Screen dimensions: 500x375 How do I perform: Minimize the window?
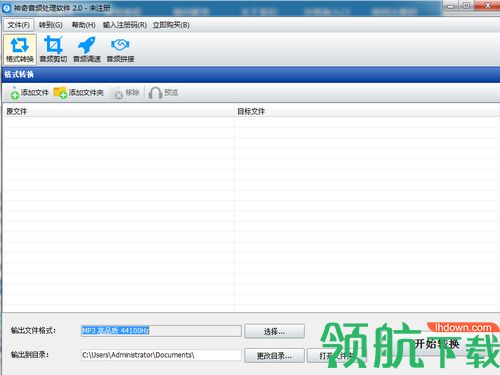(450, 6)
